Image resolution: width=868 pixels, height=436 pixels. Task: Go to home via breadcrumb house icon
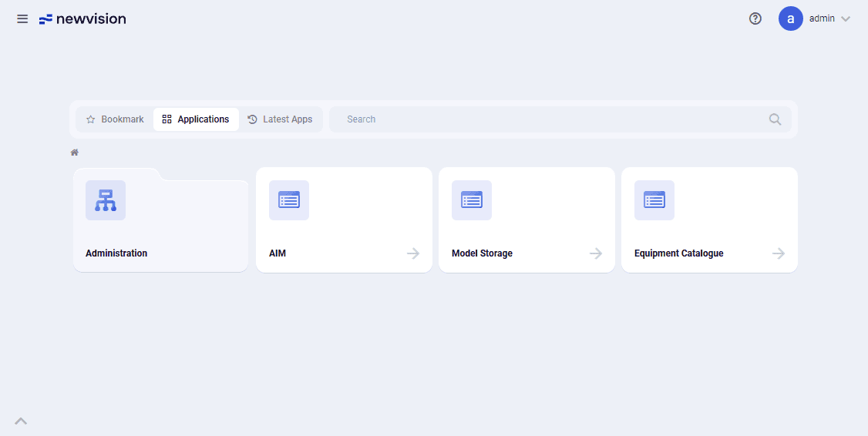point(74,153)
